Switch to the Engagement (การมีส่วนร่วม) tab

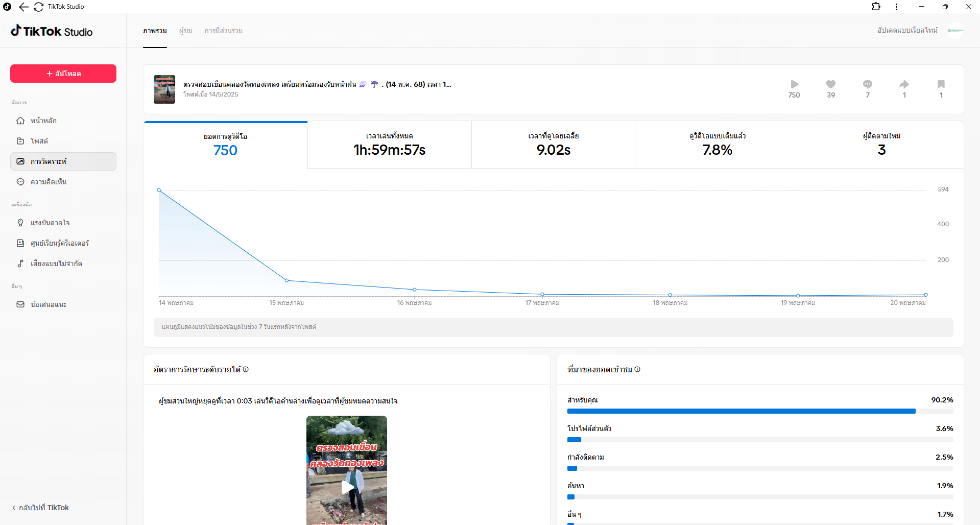click(x=224, y=31)
